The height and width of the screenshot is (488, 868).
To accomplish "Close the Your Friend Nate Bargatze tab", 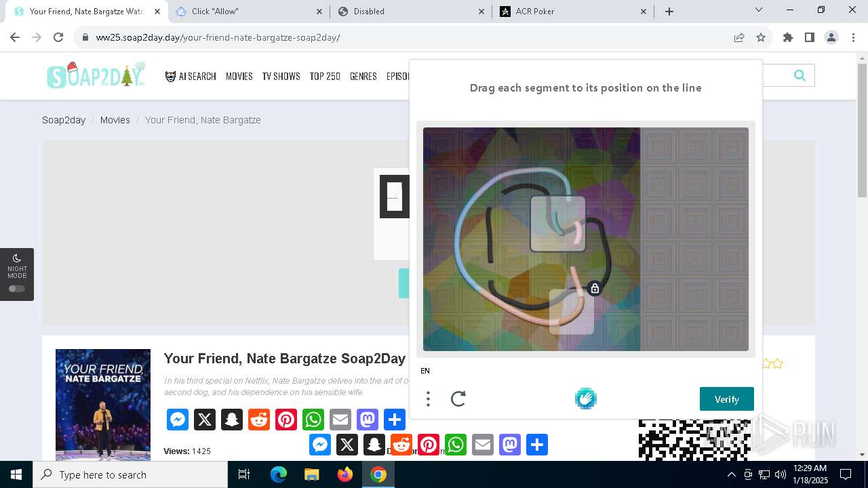I will tap(157, 12).
